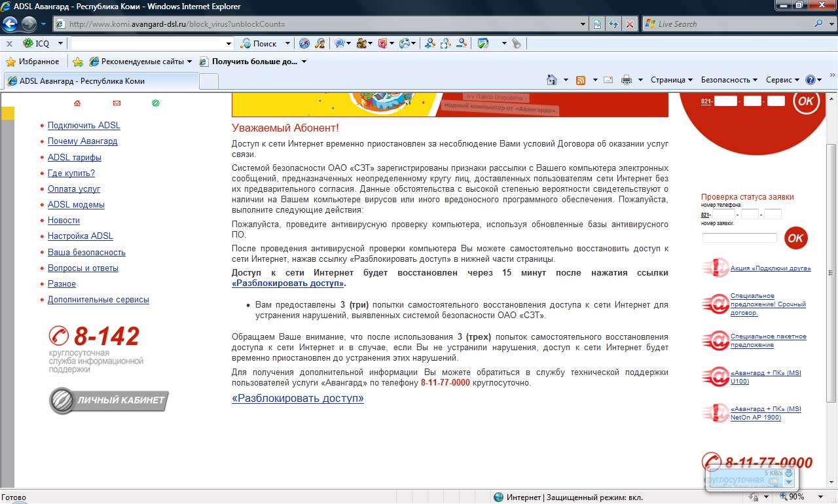Expand the address bar history dropdown

click(584, 24)
